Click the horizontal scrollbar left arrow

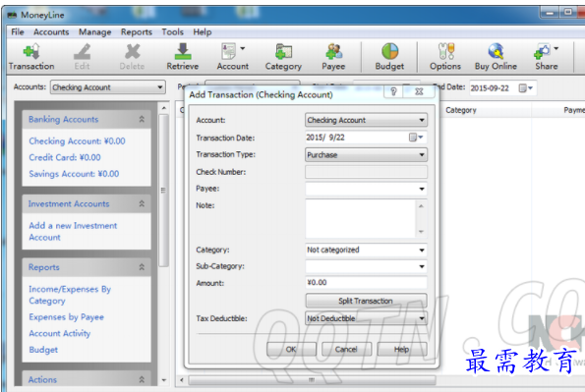click(x=182, y=380)
